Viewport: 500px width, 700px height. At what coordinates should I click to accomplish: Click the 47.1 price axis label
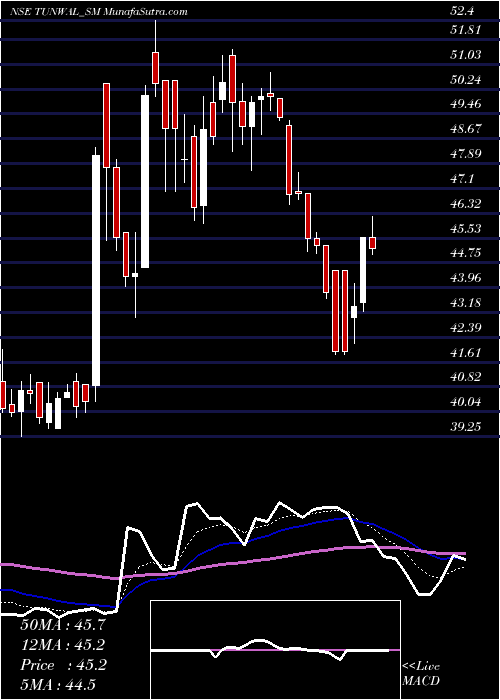(464, 179)
